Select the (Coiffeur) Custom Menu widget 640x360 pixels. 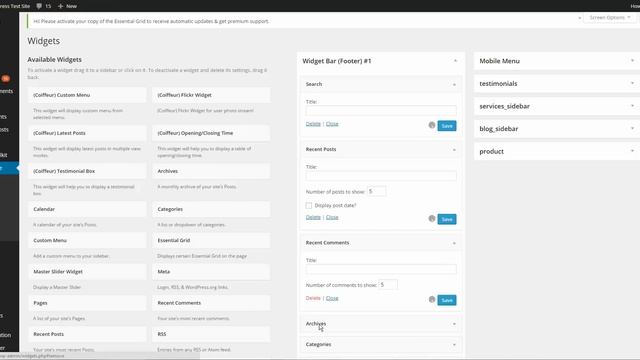tap(87, 95)
